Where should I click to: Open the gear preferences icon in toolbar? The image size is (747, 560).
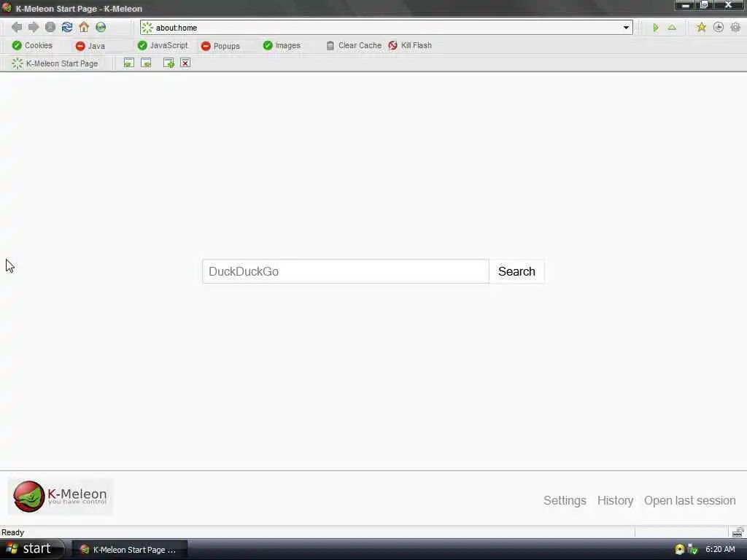[x=735, y=27]
